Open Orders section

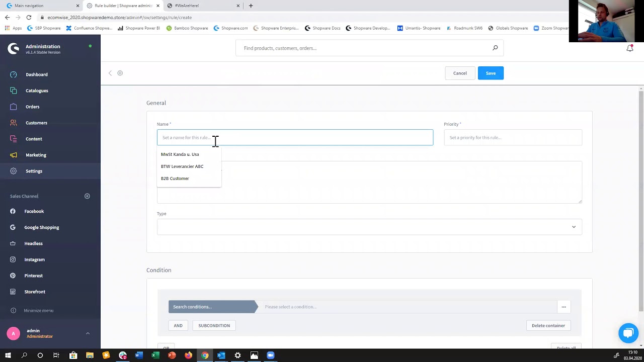32,107
